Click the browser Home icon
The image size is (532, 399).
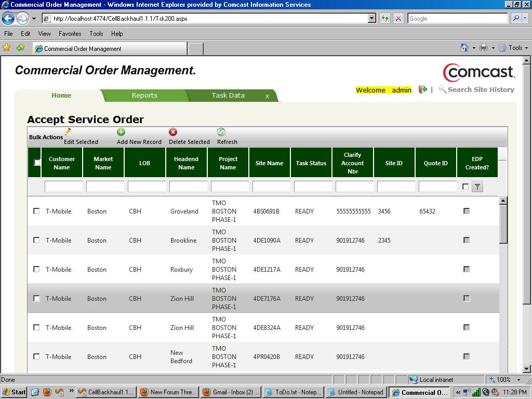coord(464,48)
